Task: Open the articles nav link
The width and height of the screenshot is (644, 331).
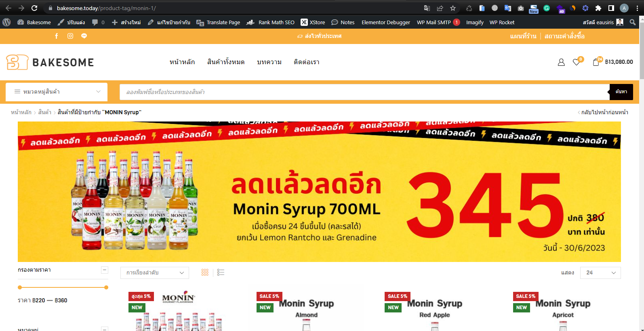Action: click(269, 62)
